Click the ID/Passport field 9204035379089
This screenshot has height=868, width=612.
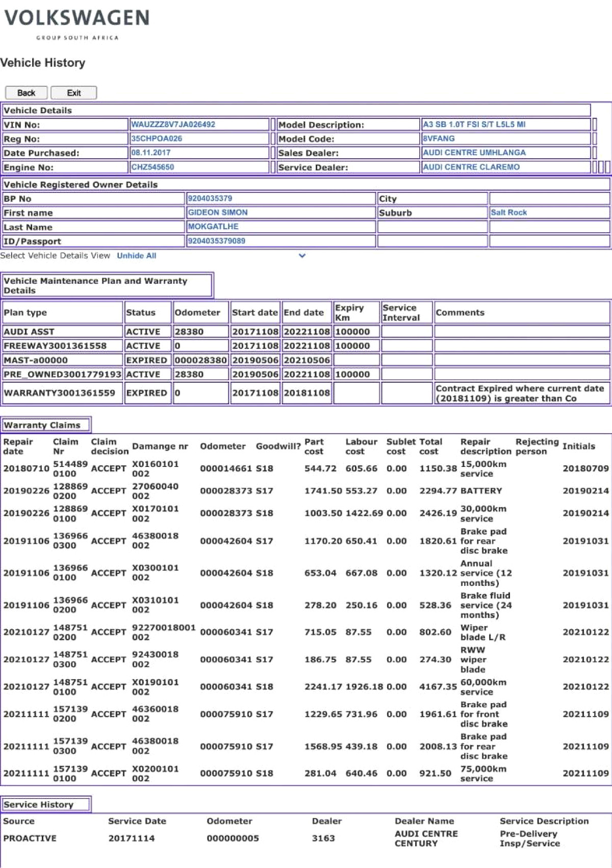coord(281,241)
